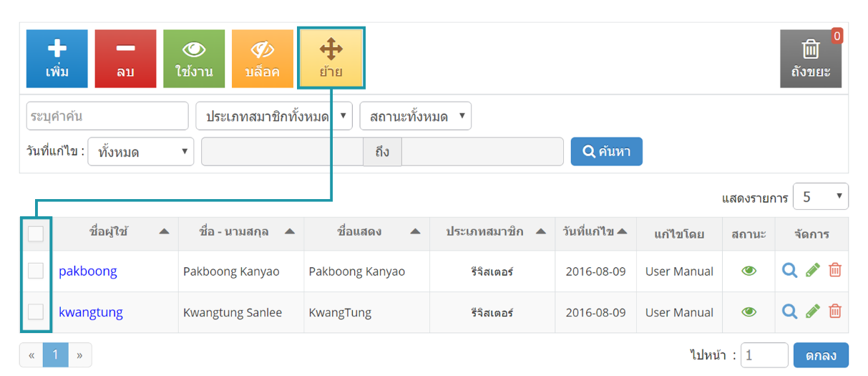Screen dimensions: 868x376
Task: Open the ถังขยะ trash bin
Action: (811, 59)
